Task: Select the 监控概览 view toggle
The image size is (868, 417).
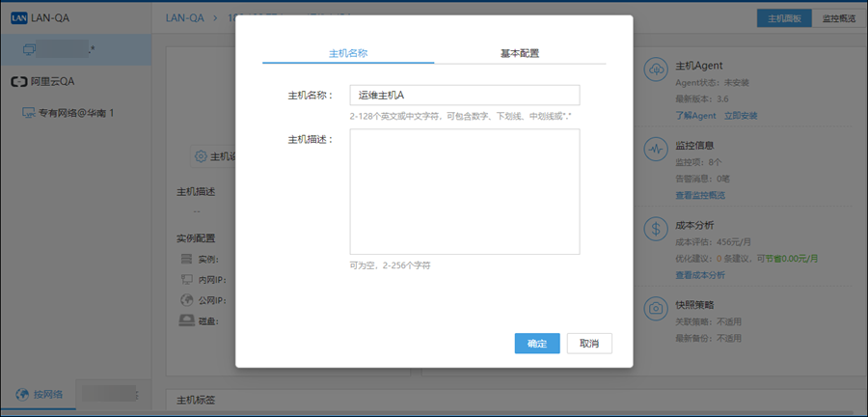Action: [840, 18]
